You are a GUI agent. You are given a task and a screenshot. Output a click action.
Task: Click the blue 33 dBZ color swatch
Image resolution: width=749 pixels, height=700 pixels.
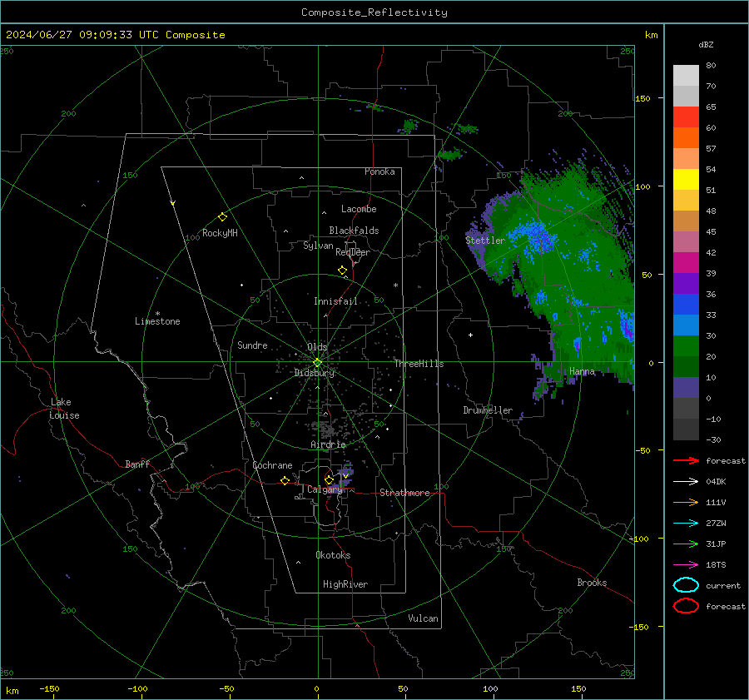(x=686, y=304)
